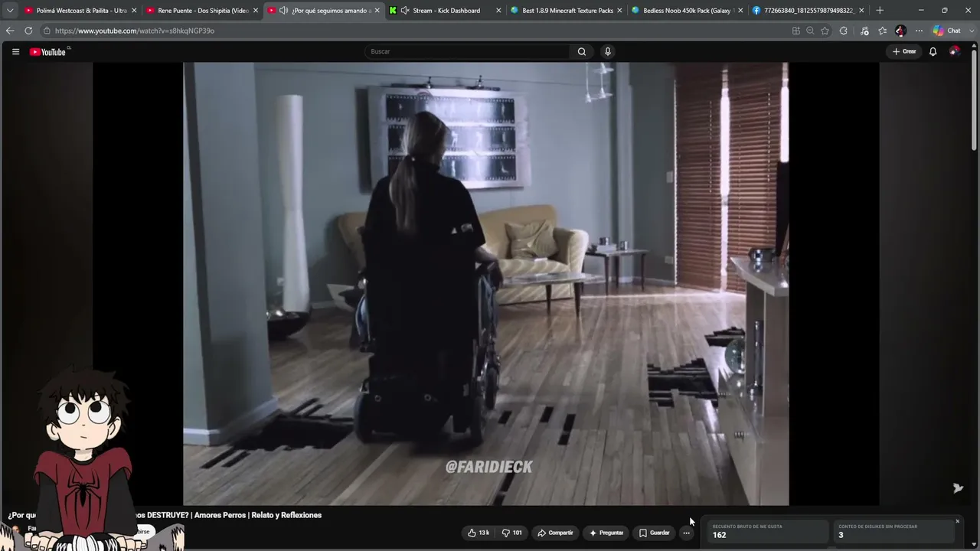Bookmark this page with the star icon
The width and height of the screenshot is (980, 551).
point(825,31)
